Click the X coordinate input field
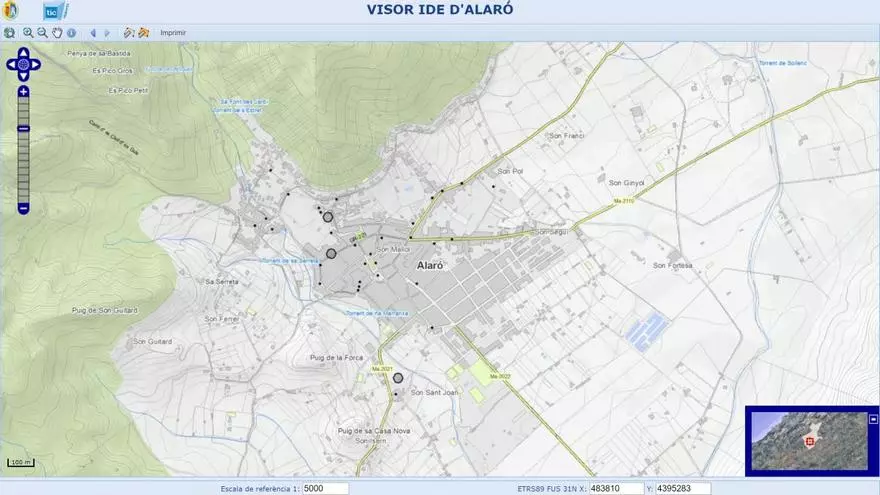The image size is (880, 495). coord(616,489)
